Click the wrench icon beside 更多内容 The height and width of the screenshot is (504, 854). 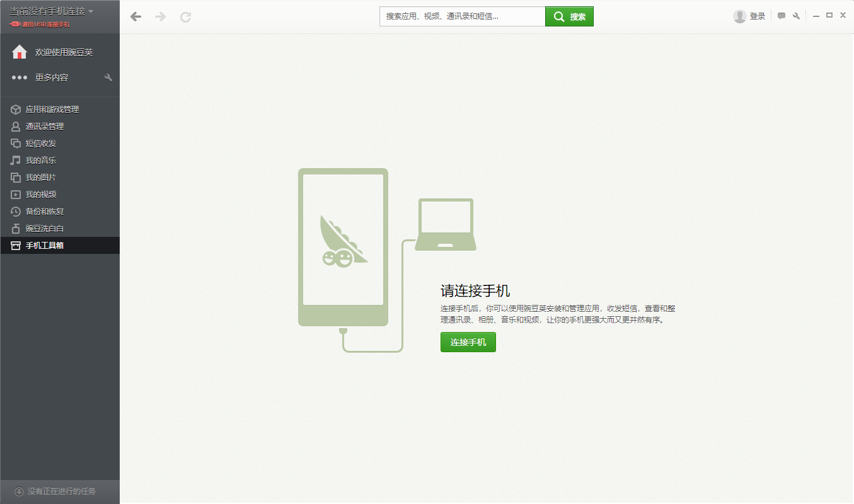pos(108,77)
